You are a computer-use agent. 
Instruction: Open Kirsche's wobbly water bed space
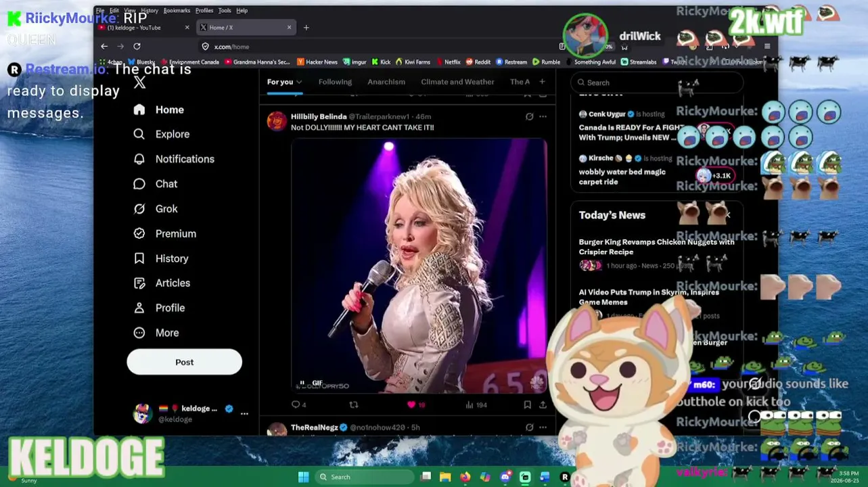pos(622,177)
